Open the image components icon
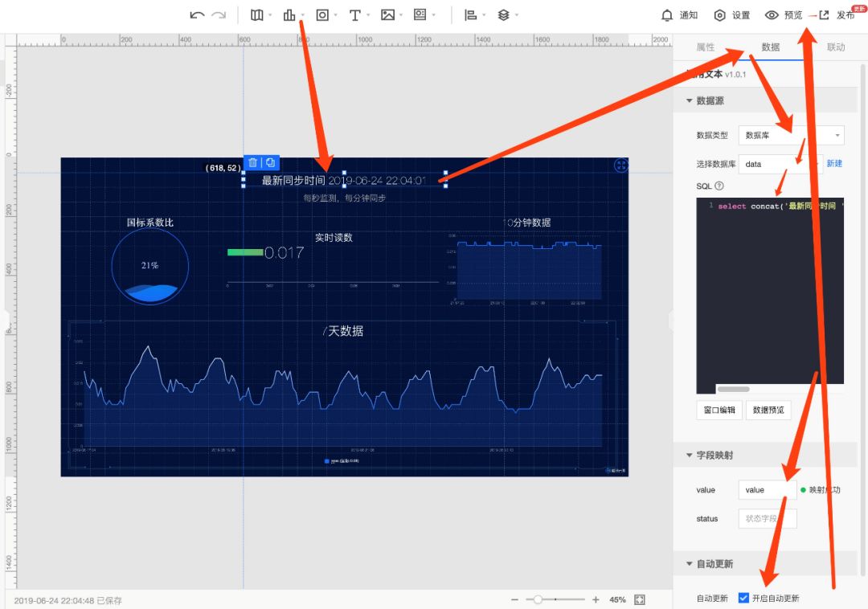The width and height of the screenshot is (868, 609). 387,15
